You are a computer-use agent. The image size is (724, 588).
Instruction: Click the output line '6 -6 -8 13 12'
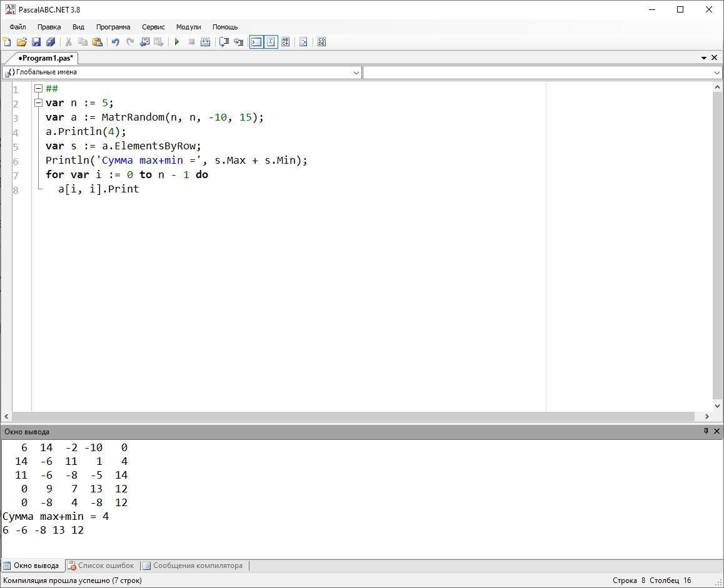click(x=43, y=531)
